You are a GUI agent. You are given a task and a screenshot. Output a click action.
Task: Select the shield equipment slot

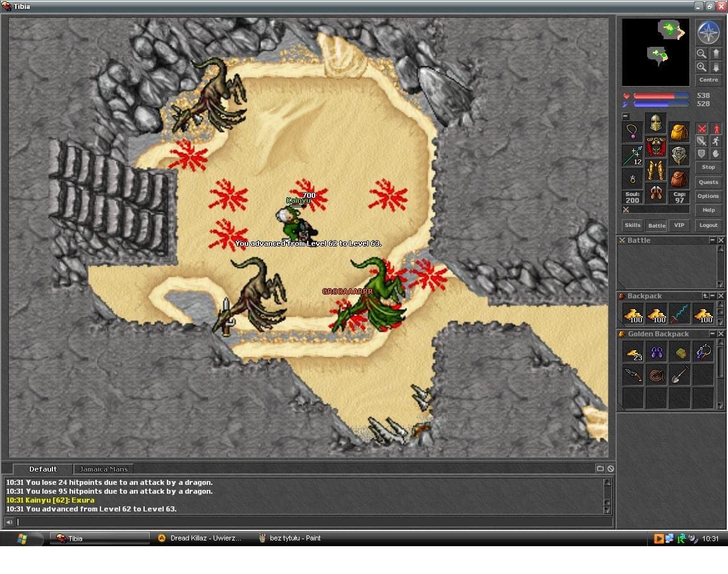tap(679, 156)
